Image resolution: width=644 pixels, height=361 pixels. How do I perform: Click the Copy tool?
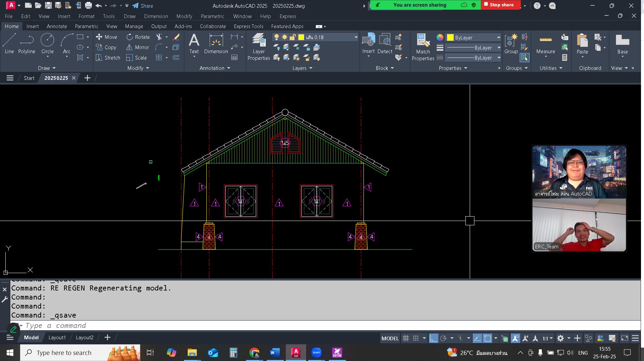(106, 47)
